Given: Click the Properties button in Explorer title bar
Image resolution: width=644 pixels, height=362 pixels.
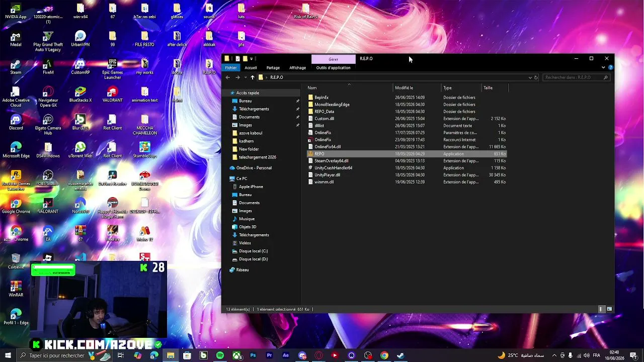Looking at the screenshot, I should tap(238, 59).
